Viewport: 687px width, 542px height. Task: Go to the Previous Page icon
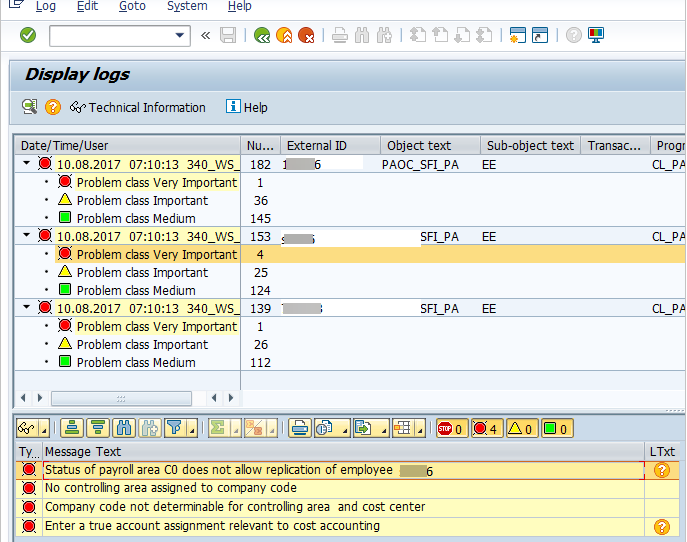click(x=439, y=35)
